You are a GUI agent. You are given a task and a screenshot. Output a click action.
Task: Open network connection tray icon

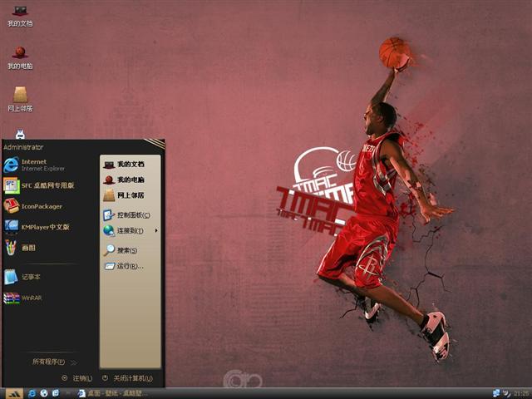coord(496,393)
